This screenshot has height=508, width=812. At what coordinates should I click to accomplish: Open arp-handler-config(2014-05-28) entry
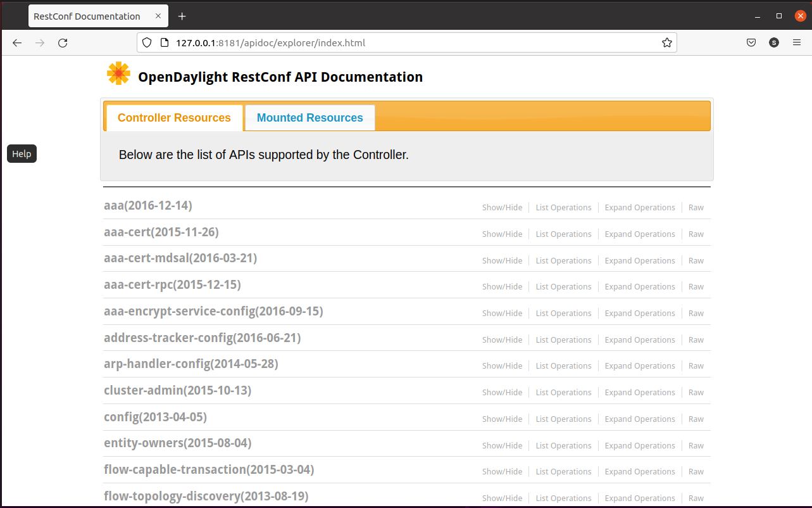[x=191, y=364]
